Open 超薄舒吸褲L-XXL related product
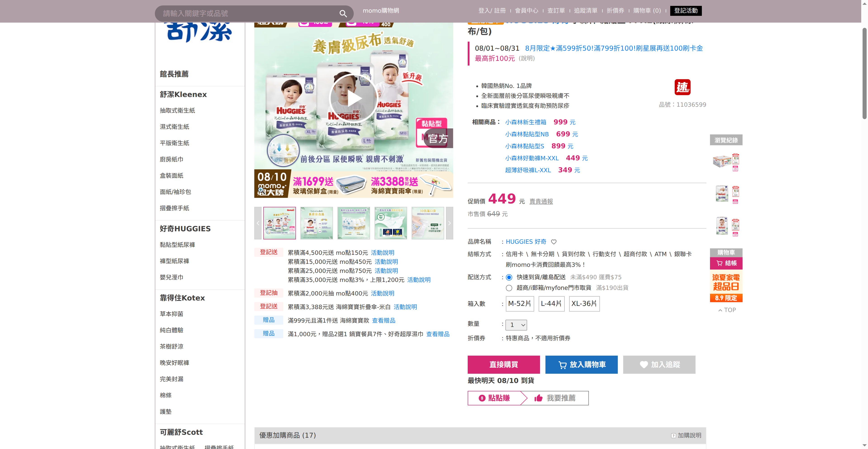This screenshot has height=449, width=868. pos(528,170)
